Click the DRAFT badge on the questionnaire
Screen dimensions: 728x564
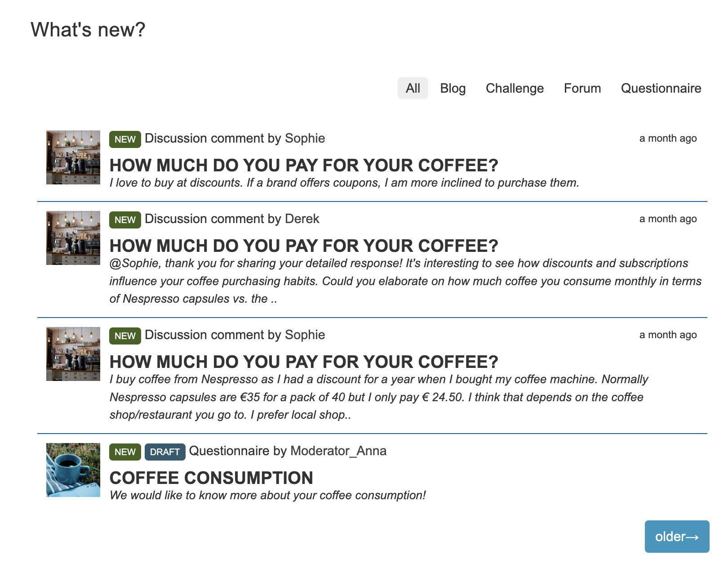click(165, 452)
